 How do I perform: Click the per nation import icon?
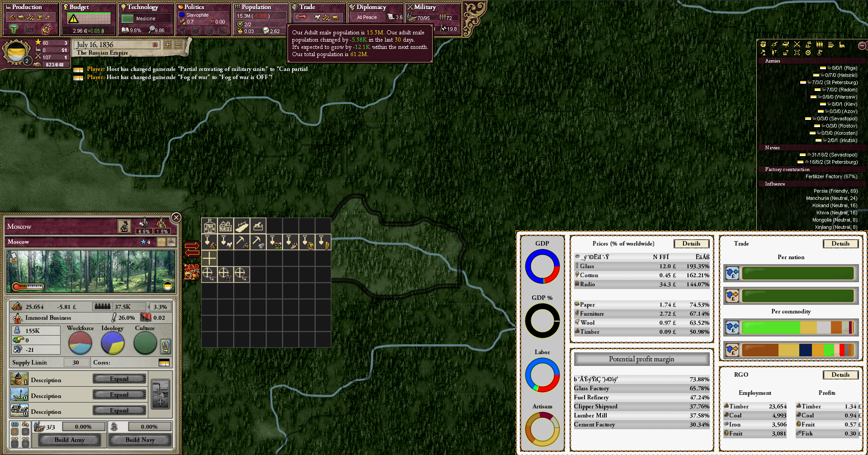point(732,273)
